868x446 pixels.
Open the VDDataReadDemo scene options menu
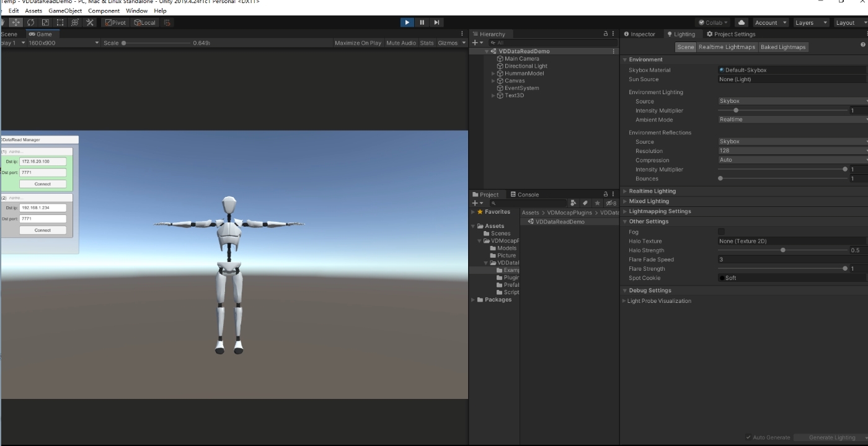pos(614,51)
